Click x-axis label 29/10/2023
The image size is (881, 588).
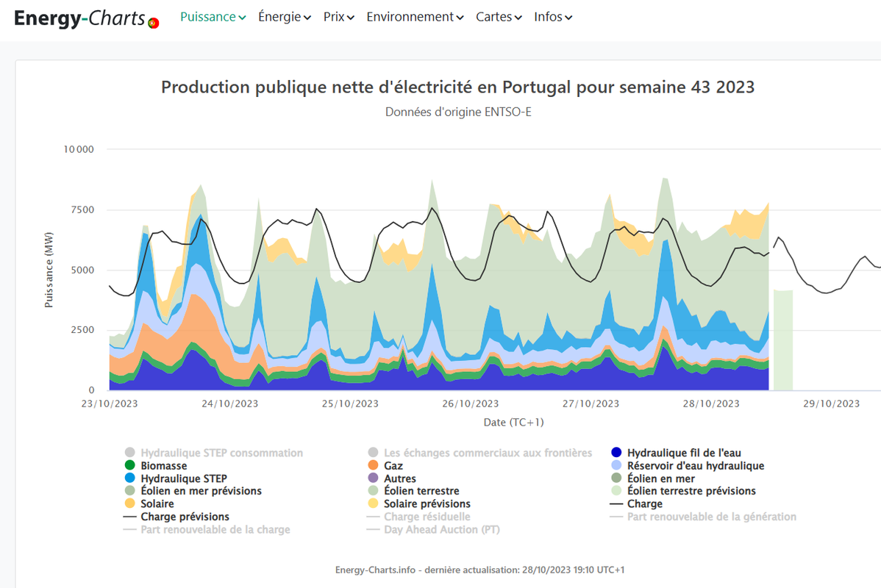point(831,404)
